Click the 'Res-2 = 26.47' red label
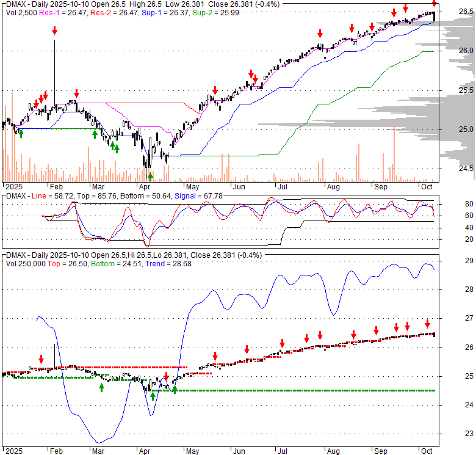Viewport: 476px width, 455px height. pos(114,13)
